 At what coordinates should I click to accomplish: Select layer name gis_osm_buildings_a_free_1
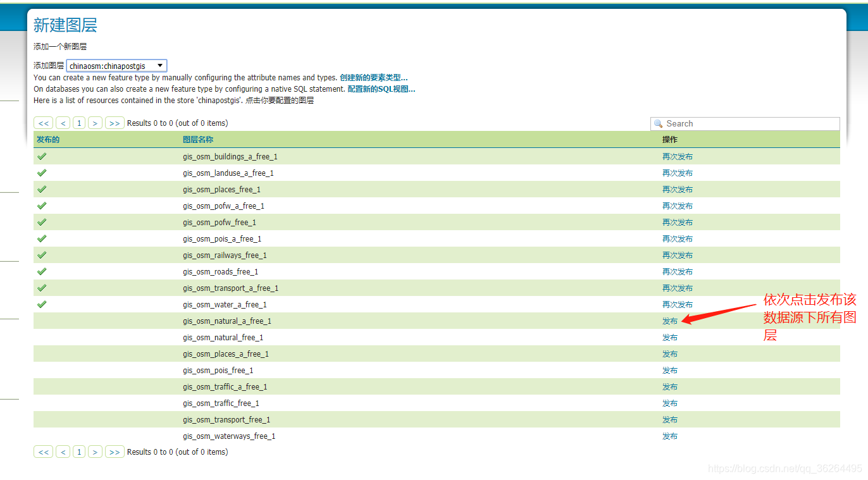pyautogui.click(x=230, y=157)
